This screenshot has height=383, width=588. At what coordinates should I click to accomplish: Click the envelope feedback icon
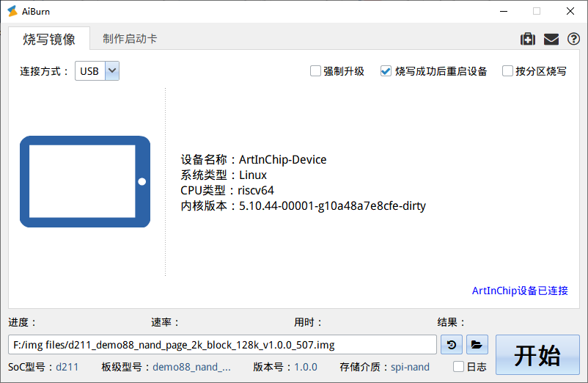coord(551,39)
